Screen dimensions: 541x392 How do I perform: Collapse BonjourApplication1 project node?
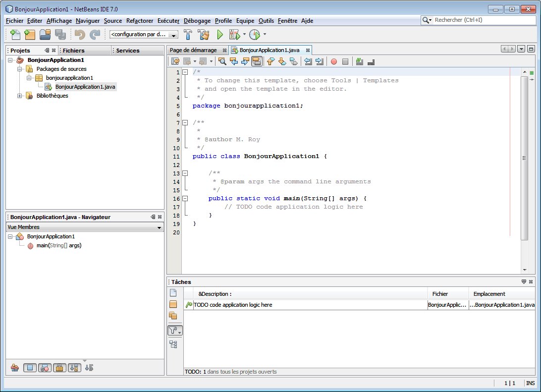click(10, 60)
